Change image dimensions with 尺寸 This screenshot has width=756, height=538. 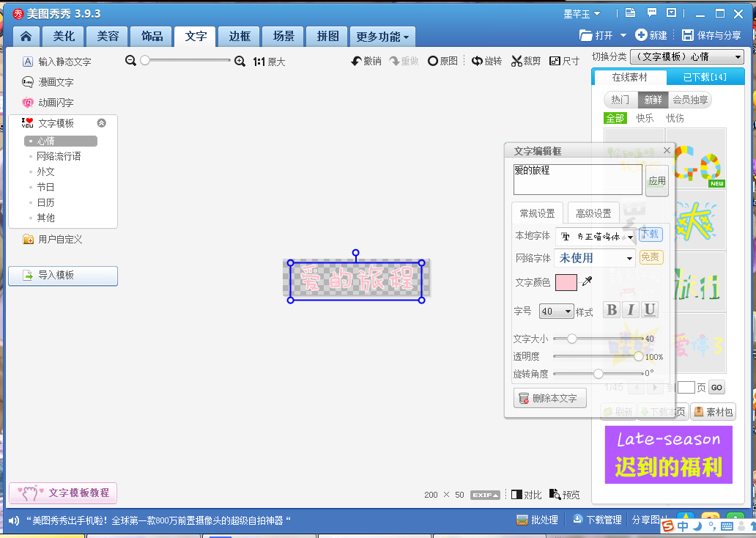565,61
